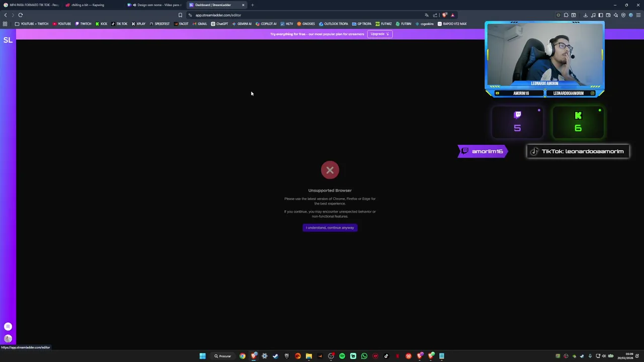Reload the page with browser refresh icon
This screenshot has height=362, width=644.
[21, 15]
